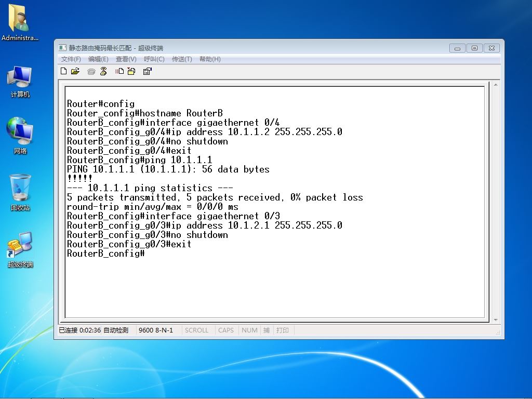
Task: Click the 自动检测 status entry
Action: point(116,330)
